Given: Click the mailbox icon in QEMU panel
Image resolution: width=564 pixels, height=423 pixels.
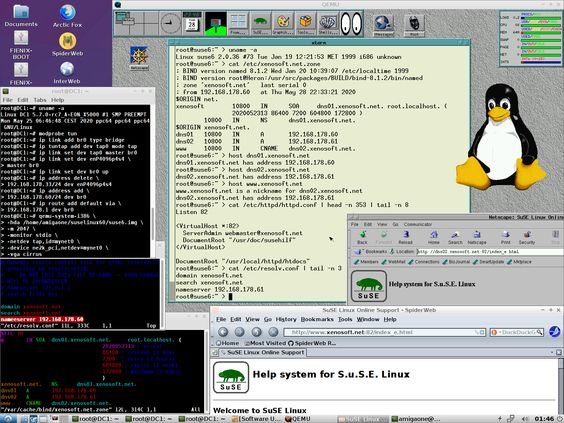Looking at the screenshot, I should point(215,24).
